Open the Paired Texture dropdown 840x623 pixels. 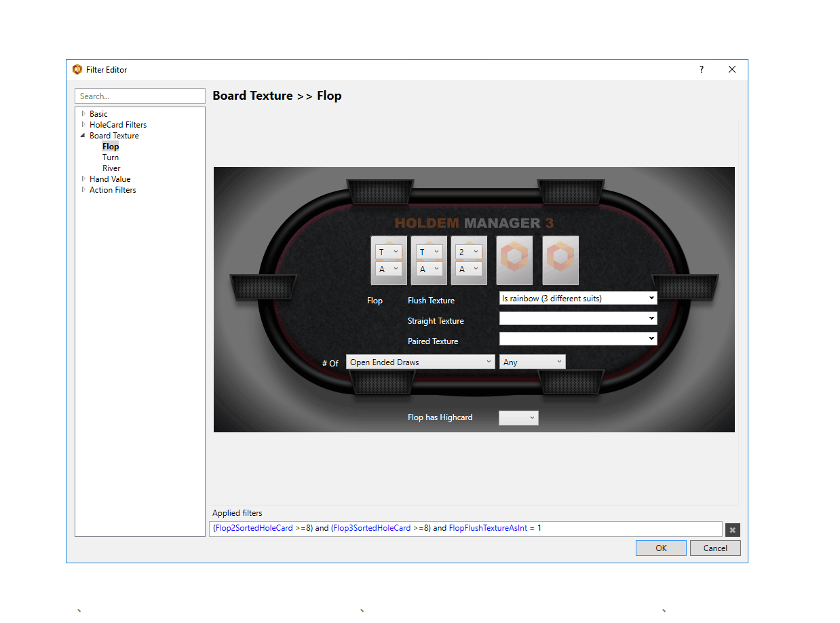point(577,339)
